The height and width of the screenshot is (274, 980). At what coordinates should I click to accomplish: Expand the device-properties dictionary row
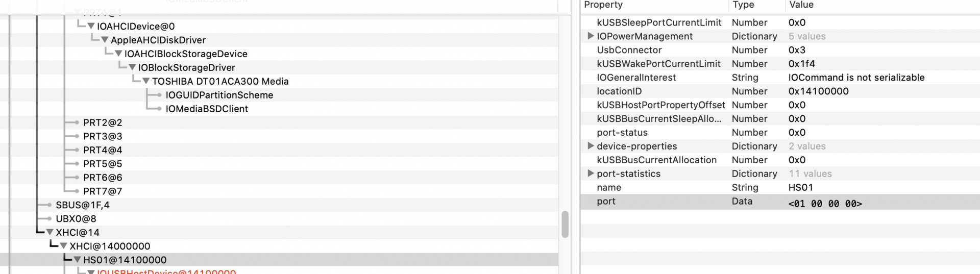click(x=591, y=146)
